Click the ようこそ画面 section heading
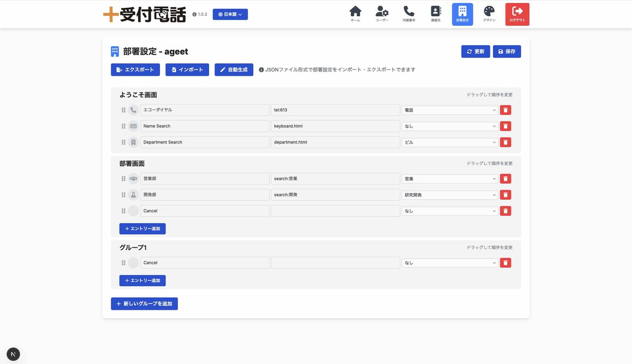The width and height of the screenshot is (632, 364). pos(138,95)
